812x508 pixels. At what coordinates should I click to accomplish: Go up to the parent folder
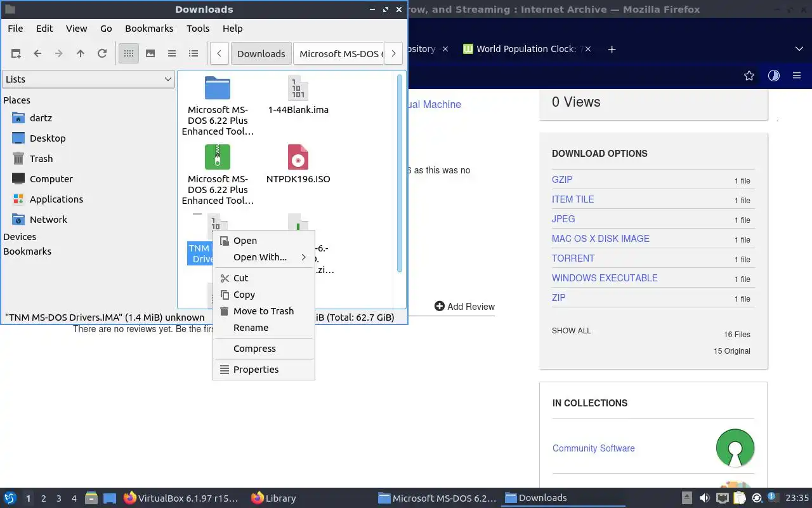(81, 54)
